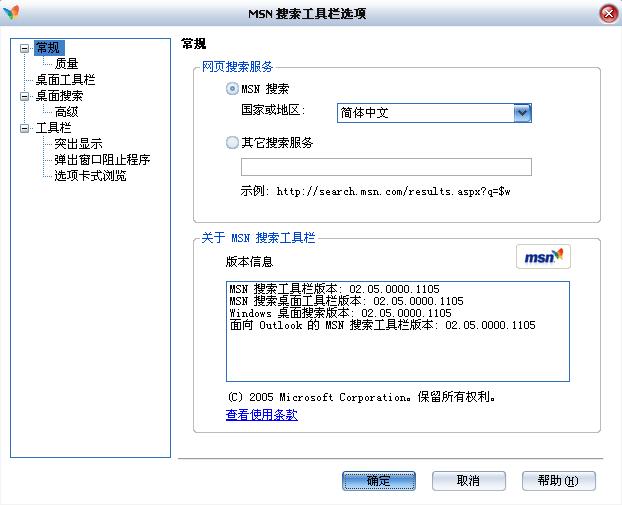This screenshot has height=505, width=622.
Task: Click the 面向 Outlook 的 MSN version line
Action: click(382, 325)
